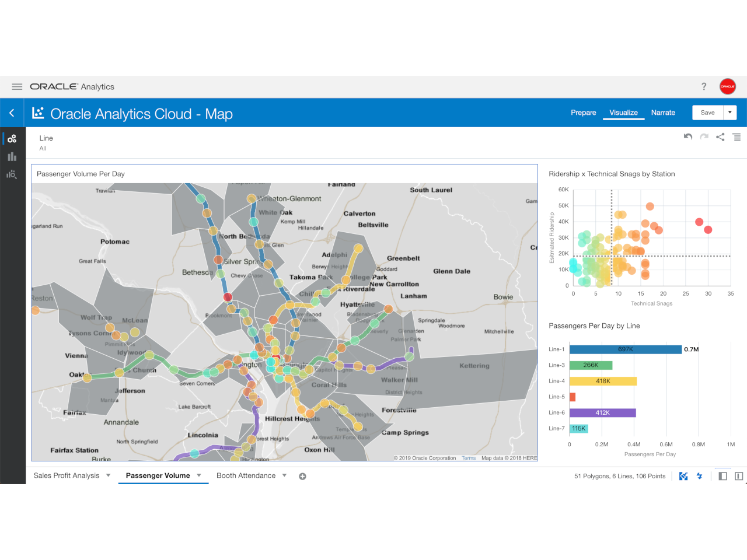747x560 pixels.
Task: Click the Save button
Action: click(x=707, y=113)
